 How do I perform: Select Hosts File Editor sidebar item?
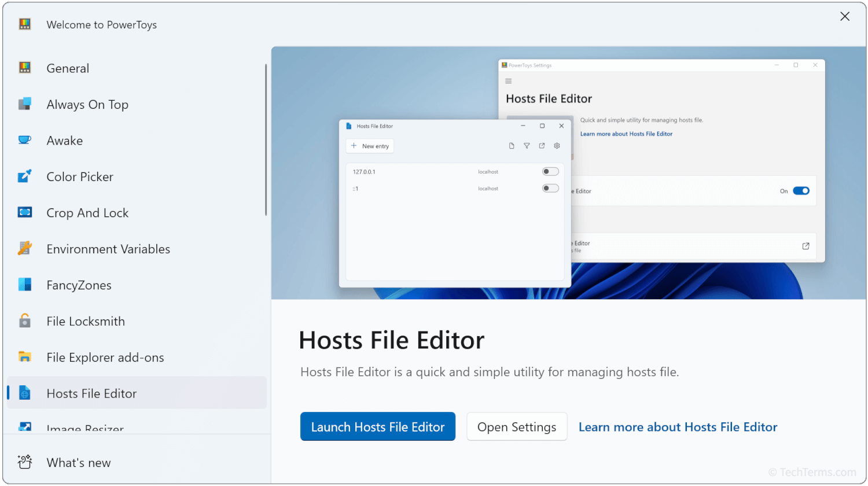point(137,393)
